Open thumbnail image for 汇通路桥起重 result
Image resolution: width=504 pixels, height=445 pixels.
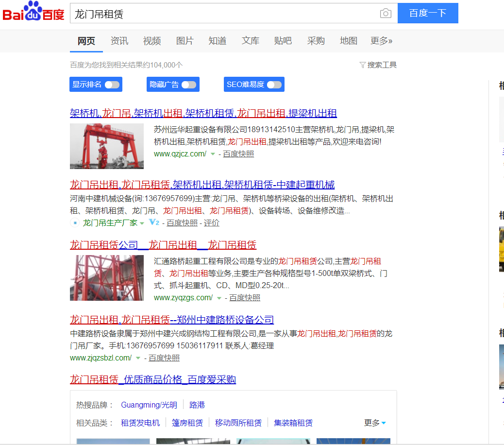click(x=107, y=278)
